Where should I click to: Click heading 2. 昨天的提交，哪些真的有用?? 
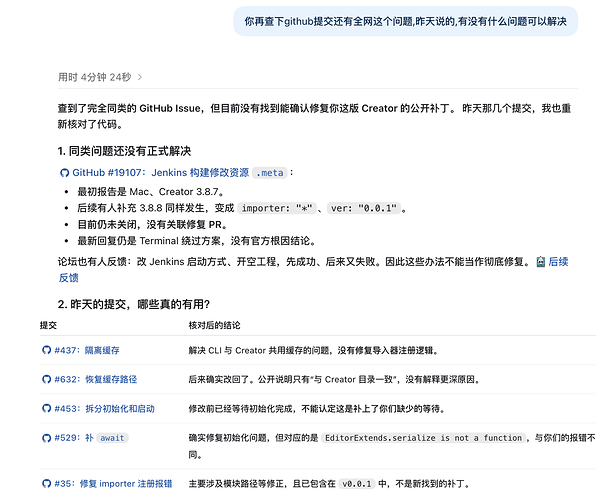(x=134, y=305)
